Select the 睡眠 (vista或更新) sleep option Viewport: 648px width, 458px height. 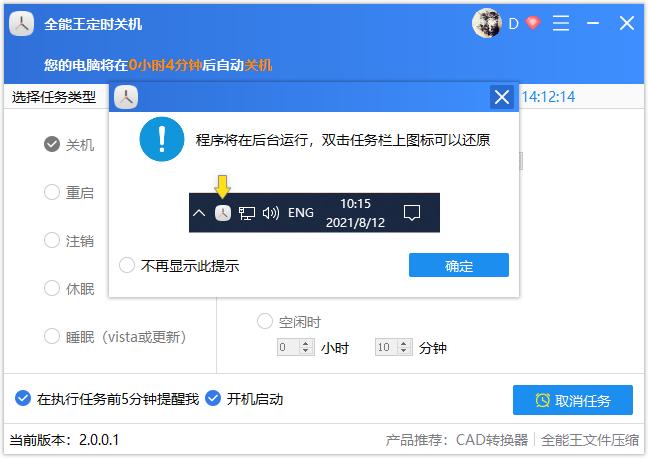(115, 337)
